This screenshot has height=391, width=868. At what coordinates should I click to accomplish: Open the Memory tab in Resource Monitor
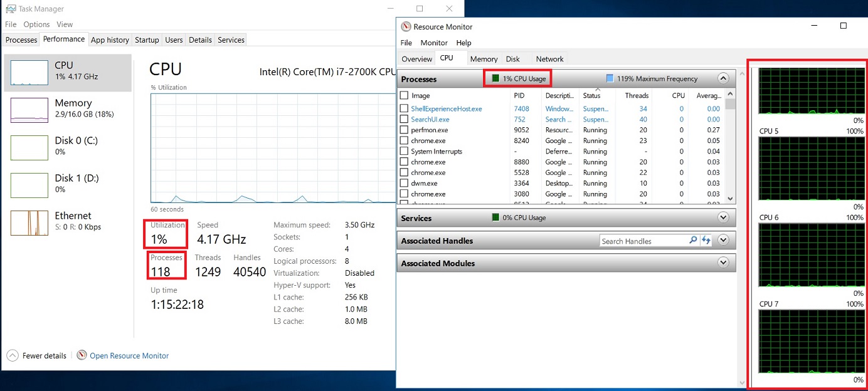[x=484, y=59]
